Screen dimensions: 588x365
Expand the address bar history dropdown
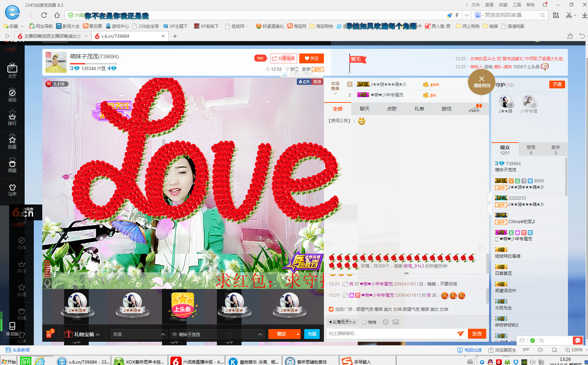tap(467, 15)
